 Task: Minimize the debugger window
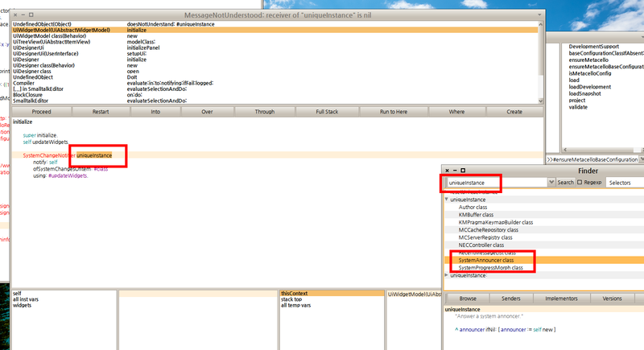[23, 15]
